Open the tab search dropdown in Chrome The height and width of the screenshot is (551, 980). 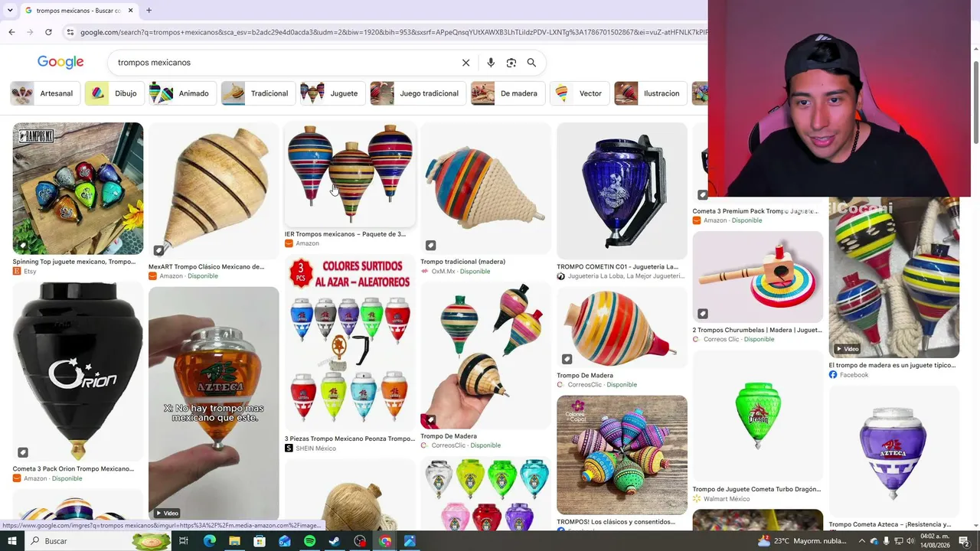[x=10, y=11]
